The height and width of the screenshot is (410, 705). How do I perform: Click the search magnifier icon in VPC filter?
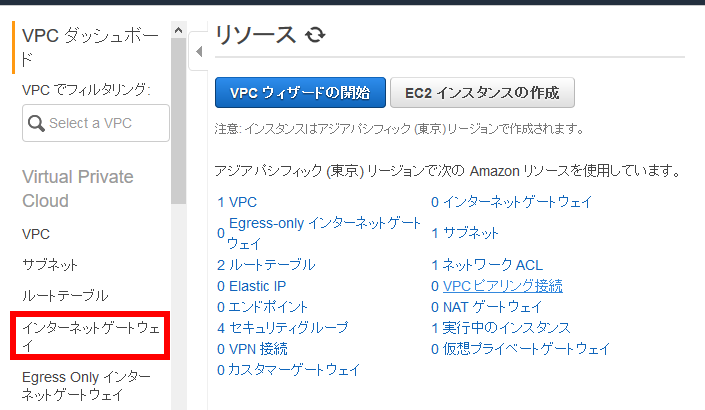click(x=36, y=123)
